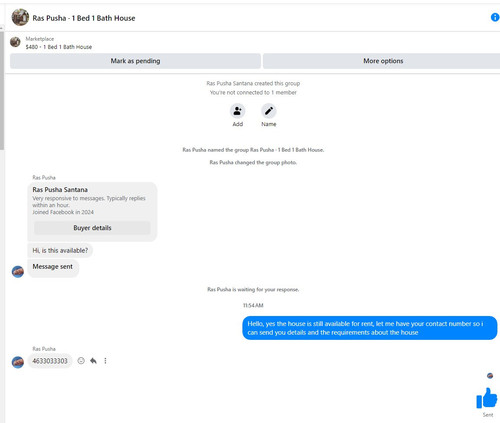Open the conversation information panel icon
The width and height of the screenshot is (500, 423).
tap(495, 17)
